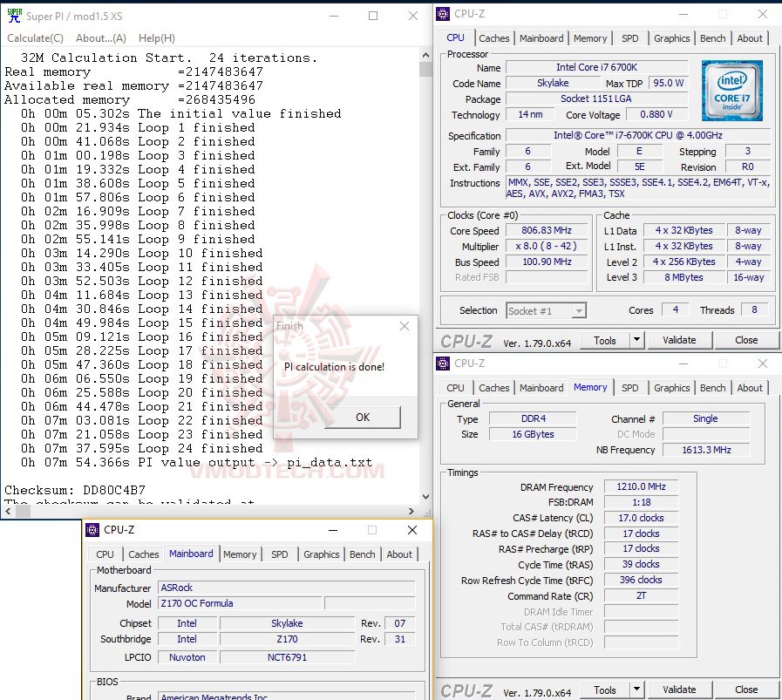Click the NB Frequency 1613.3 MHz value
This screenshot has height=700, width=782.
(x=706, y=450)
